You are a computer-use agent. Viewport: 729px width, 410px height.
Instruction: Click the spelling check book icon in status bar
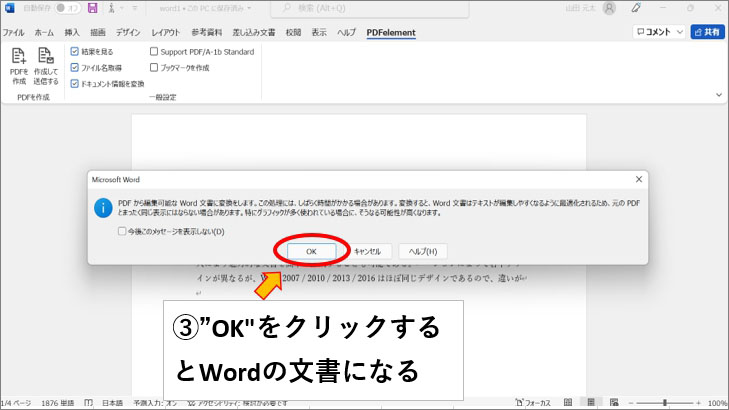(x=89, y=403)
